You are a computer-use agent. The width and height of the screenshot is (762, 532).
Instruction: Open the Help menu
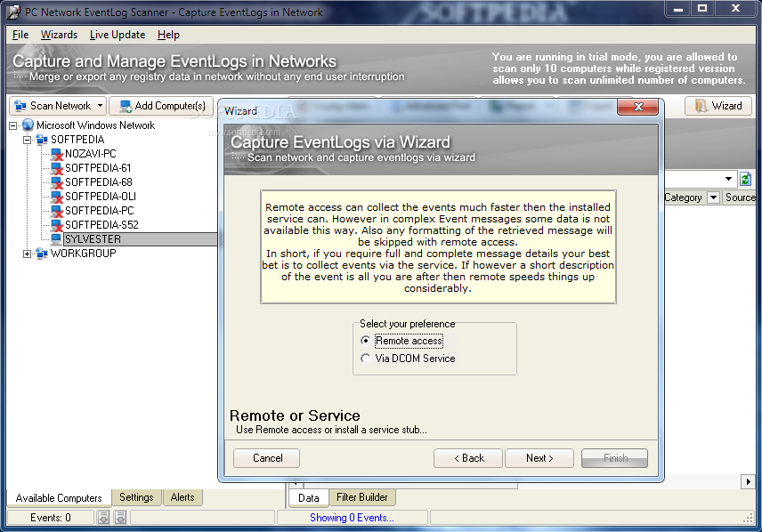168,35
